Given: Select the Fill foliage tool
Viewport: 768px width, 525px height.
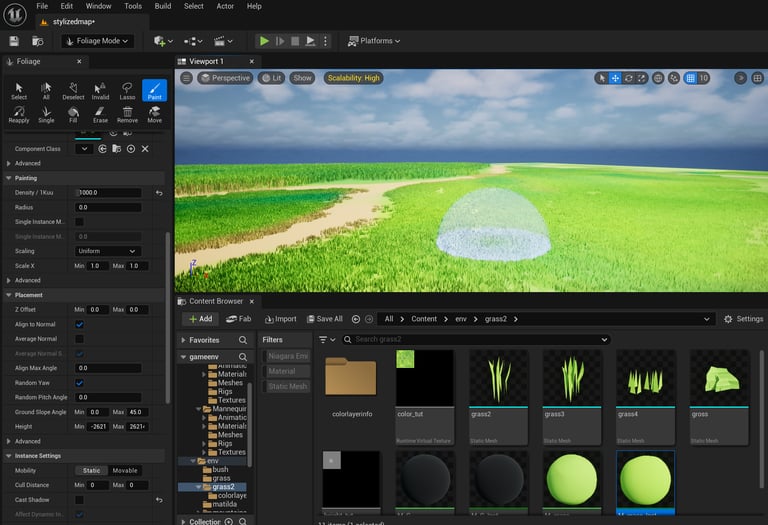Looking at the screenshot, I should pos(73,114).
